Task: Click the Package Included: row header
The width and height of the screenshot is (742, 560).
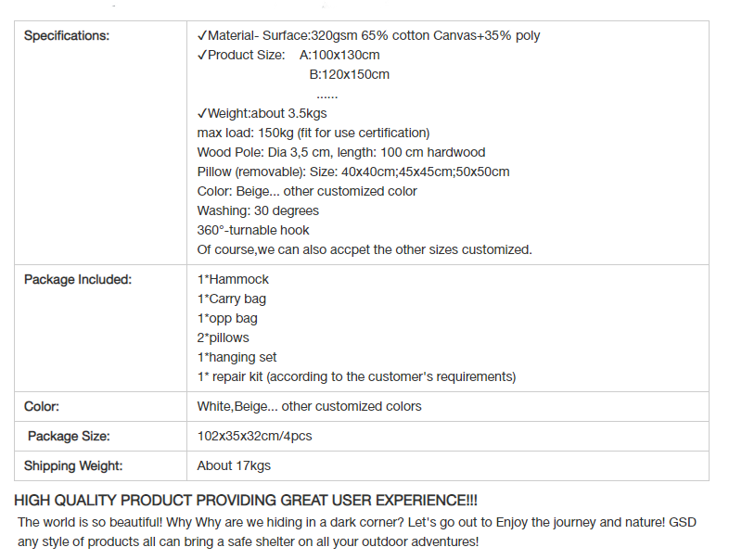Action: tap(78, 279)
